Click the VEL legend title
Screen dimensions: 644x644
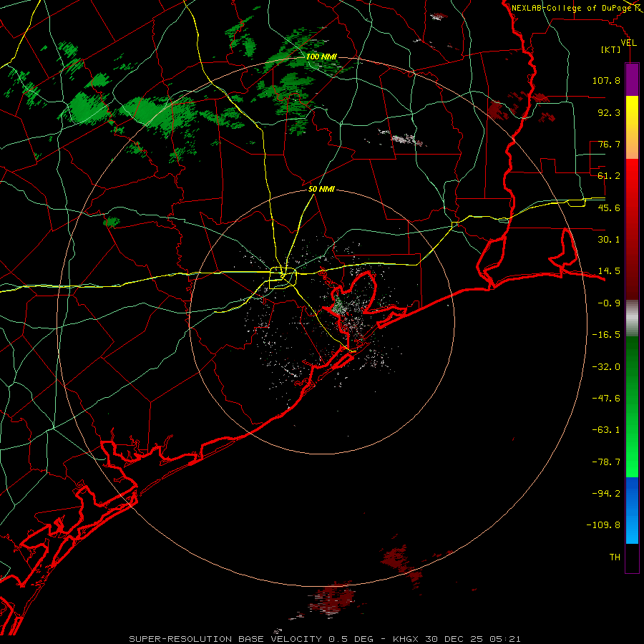(628, 43)
